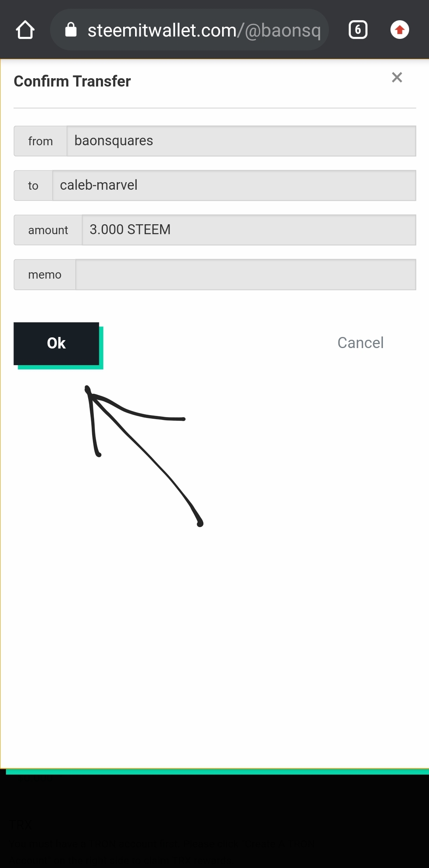Click the "amount" label box
Screen dimensions: 429x868
point(48,230)
